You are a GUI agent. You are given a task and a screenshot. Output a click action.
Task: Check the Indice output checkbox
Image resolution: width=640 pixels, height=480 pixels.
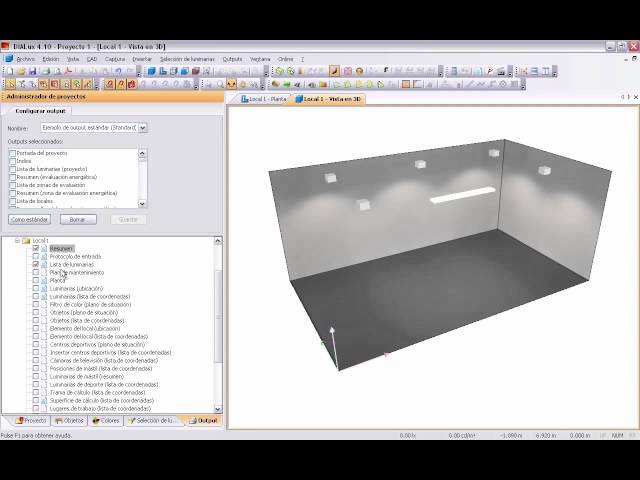[13, 161]
